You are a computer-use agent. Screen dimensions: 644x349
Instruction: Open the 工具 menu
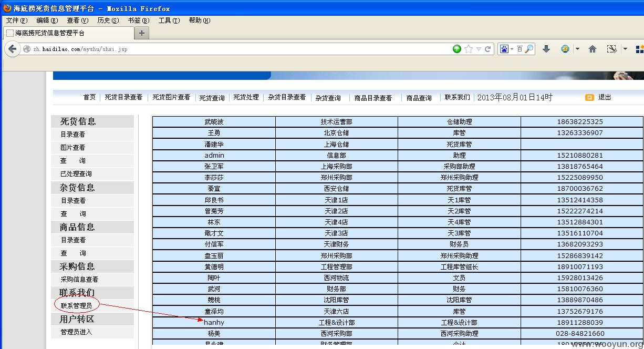[169, 20]
